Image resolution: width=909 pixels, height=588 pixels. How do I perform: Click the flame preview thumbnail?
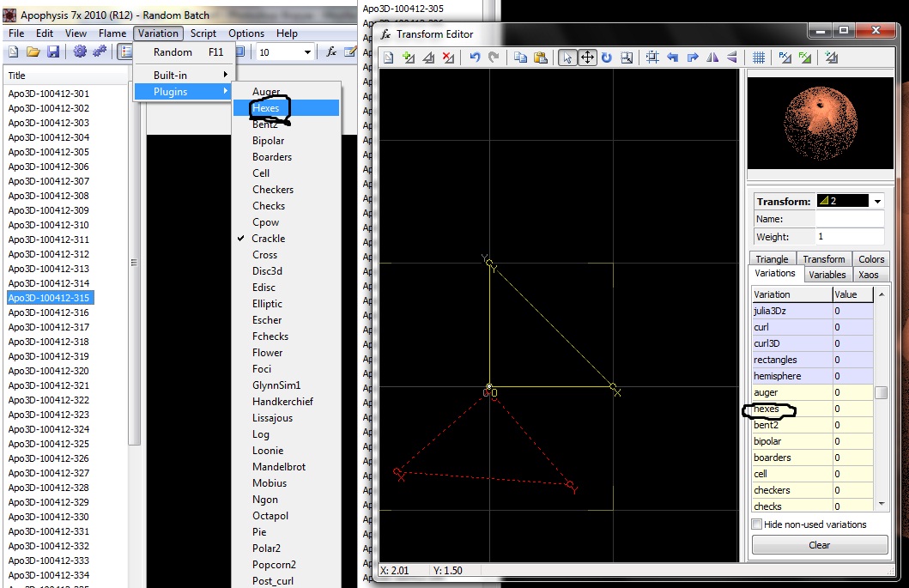821,123
